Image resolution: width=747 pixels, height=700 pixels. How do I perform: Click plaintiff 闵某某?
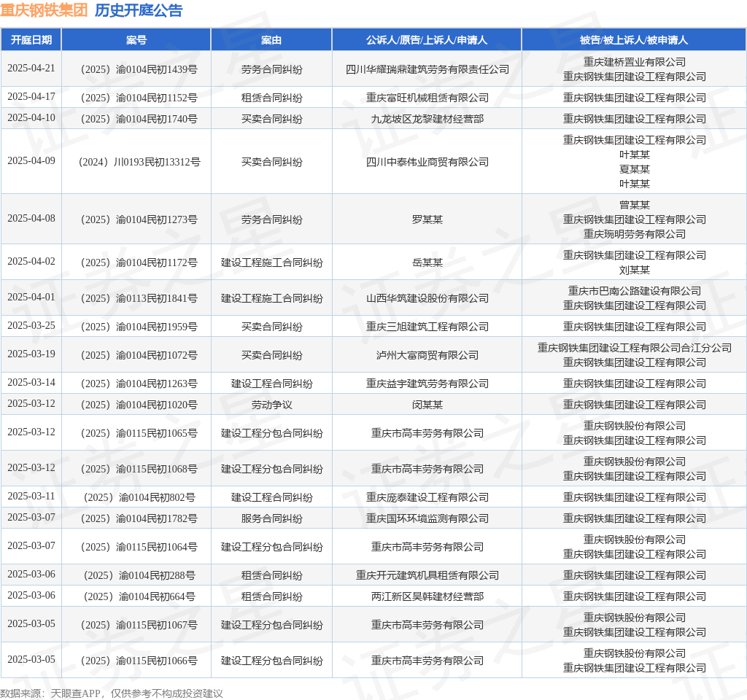427,405
